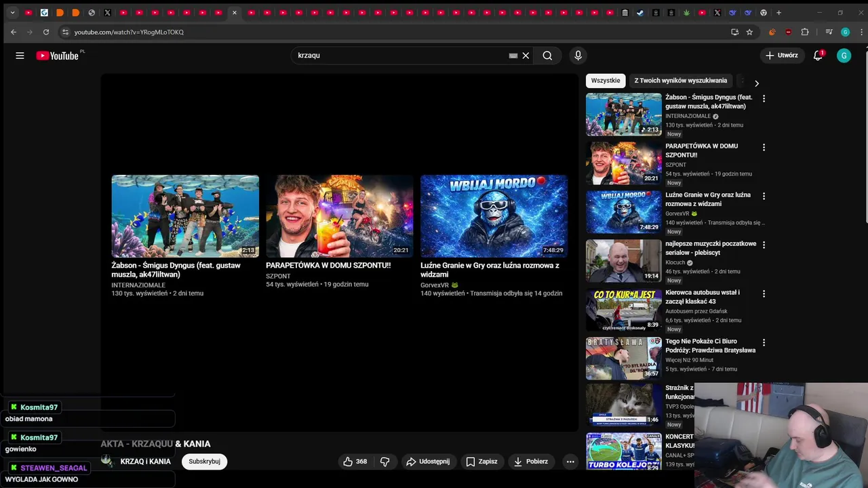
Task: Open options for PARAPETÓWKA W DOMU SZPONTU sidebar video
Action: [764, 147]
